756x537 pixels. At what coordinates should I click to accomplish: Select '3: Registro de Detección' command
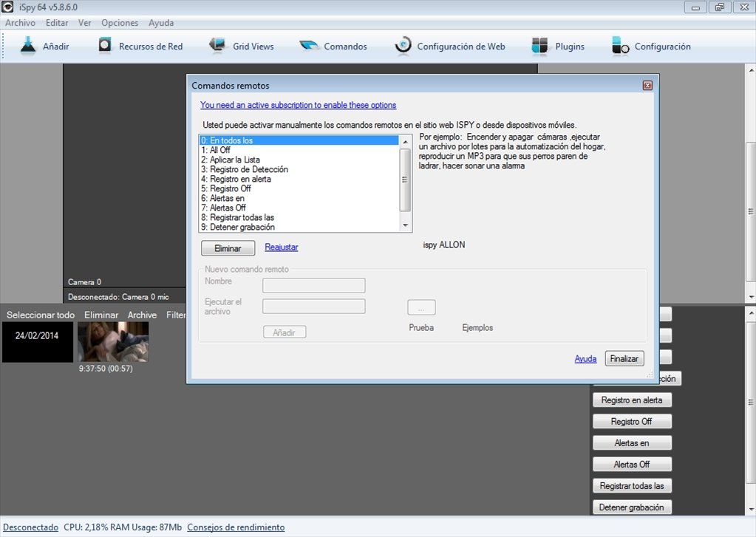(299, 169)
